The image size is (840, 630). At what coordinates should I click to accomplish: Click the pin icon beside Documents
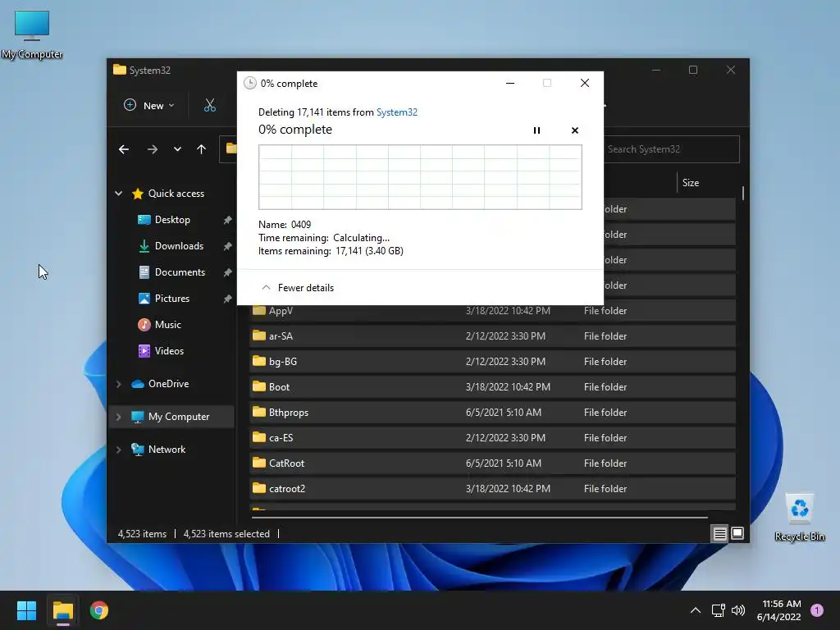coord(228,272)
